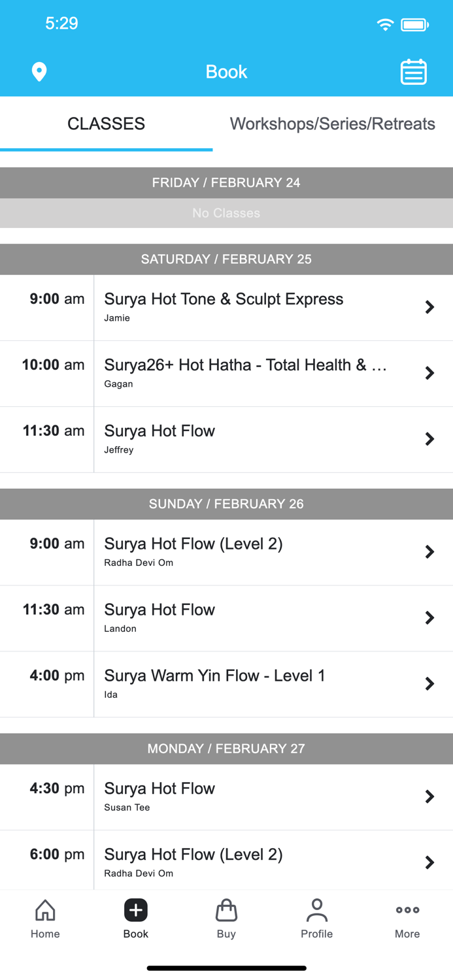The width and height of the screenshot is (453, 980).
Task: Select the CLASSES tab
Action: click(x=106, y=123)
